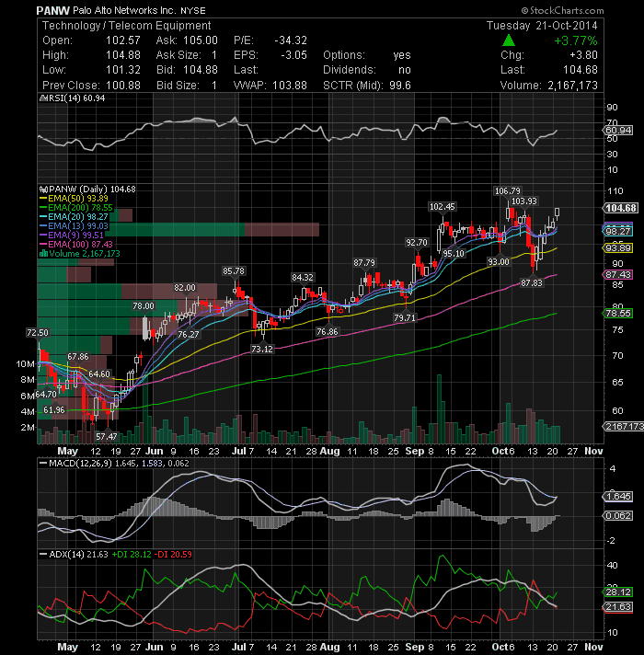The height and width of the screenshot is (655, 644).
Task: Click the pink 87.43 tag on the price axis
Action: pyautogui.click(x=618, y=274)
